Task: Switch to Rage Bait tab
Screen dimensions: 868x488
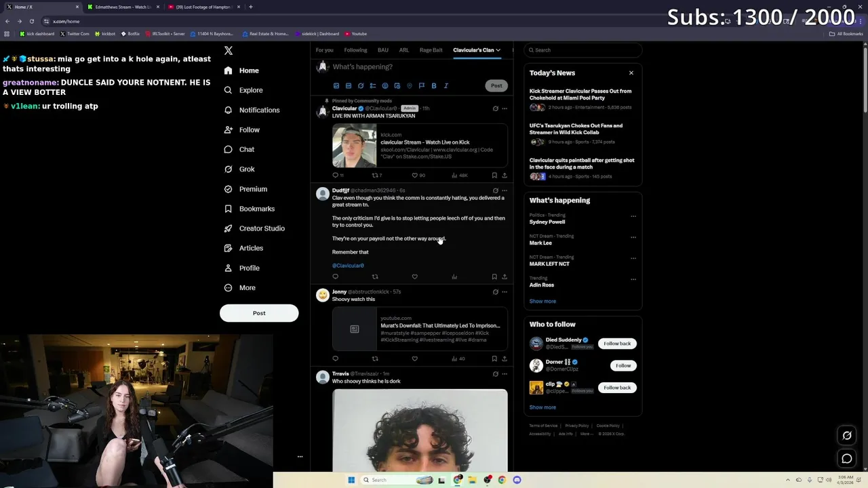Action: pos(431,50)
